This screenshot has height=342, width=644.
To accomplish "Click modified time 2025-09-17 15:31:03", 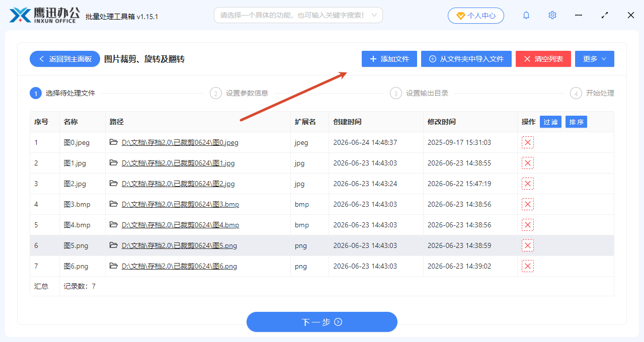I will [459, 142].
